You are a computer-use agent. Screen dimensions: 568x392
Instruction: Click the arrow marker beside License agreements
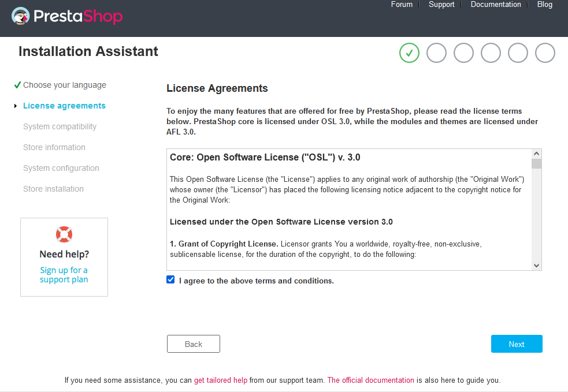[16, 106]
